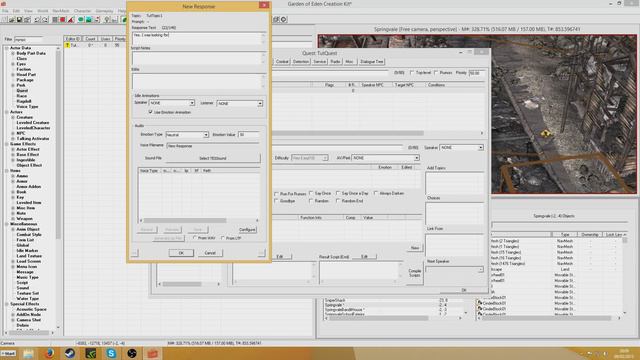Open the World menu

point(42,11)
